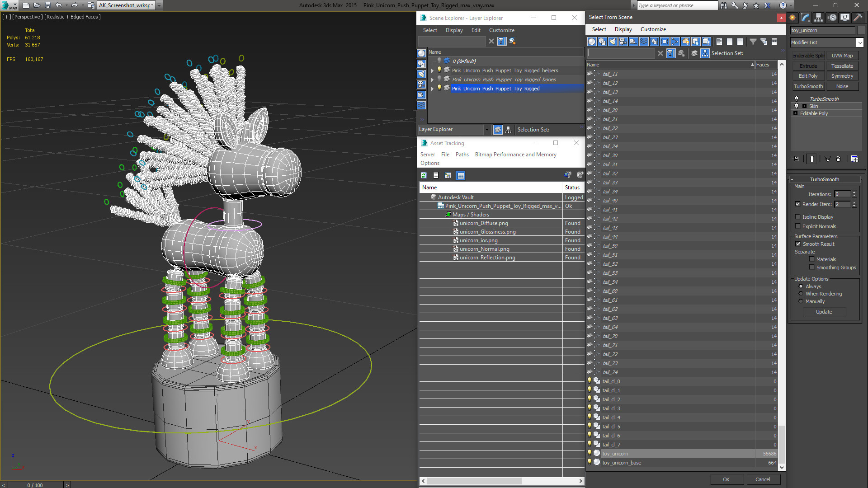Open the Create command panel tab
The width and height of the screenshot is (868, 488).
(793, 18)
